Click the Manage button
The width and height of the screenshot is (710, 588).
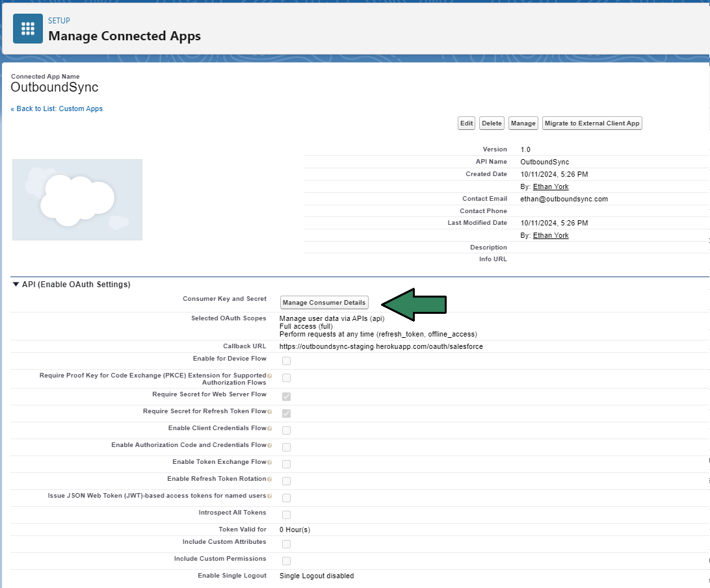coord(523,123)
